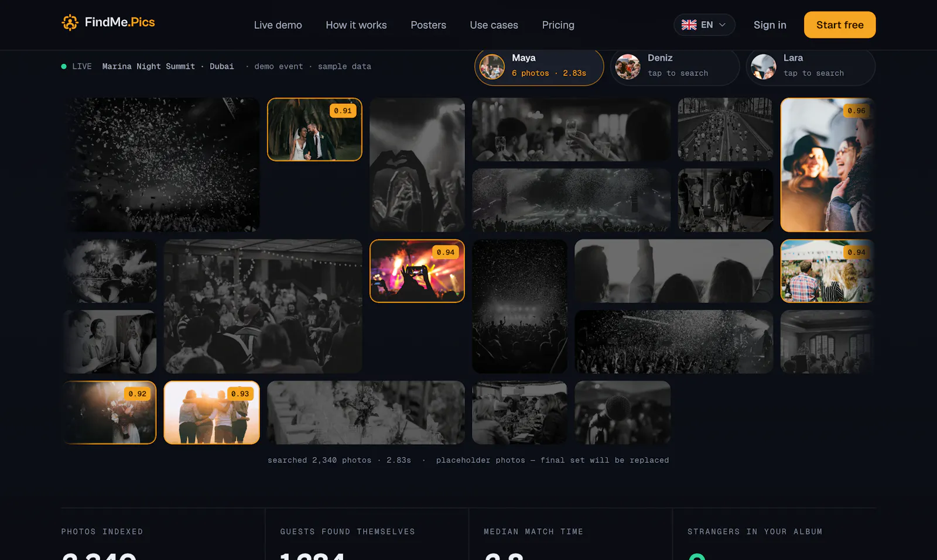Open bouquet photo scored 0.92
The height and width of the screenshot is (560, 937).
click(109, 413)
